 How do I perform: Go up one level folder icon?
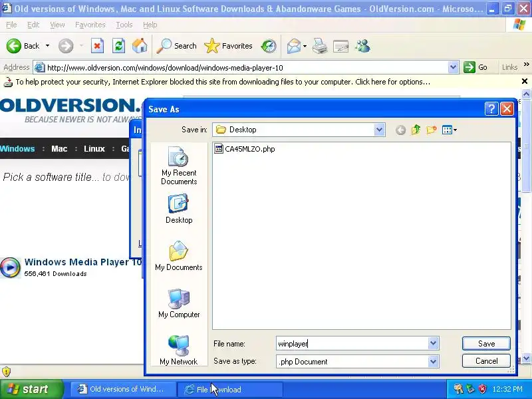coord(416,130)
